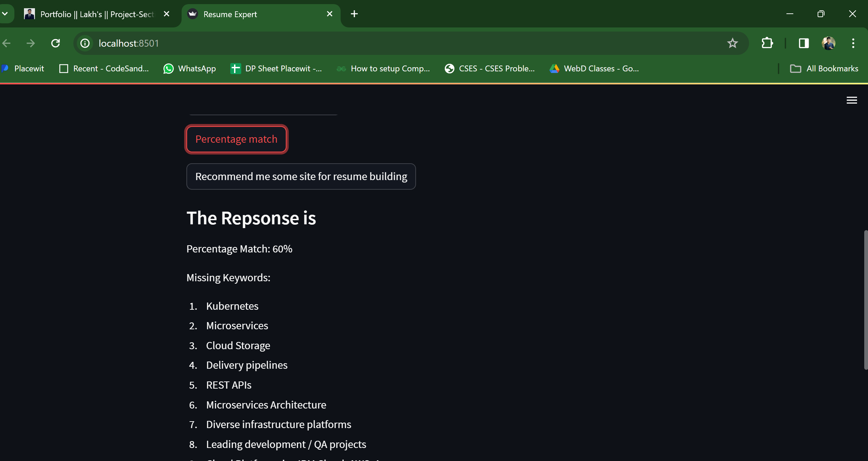The width and height of the screenshot is (868, 461).
Task: Select the Resume Expert tab
Action: tap(255, 14)
